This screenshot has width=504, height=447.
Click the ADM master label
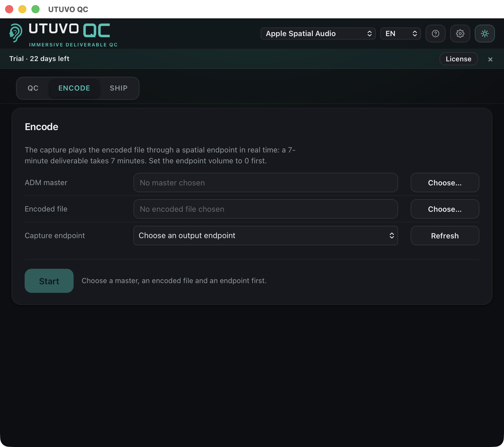[46, 183]
